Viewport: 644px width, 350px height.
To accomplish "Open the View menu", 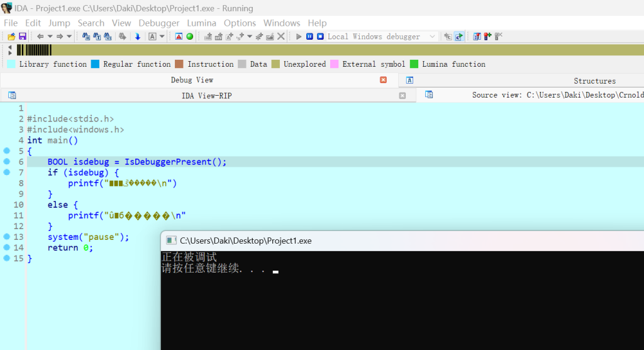I will (121, 23).
